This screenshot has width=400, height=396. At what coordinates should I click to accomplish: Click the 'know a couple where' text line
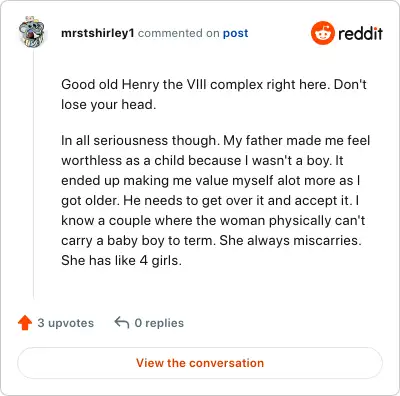click(213, 221)
